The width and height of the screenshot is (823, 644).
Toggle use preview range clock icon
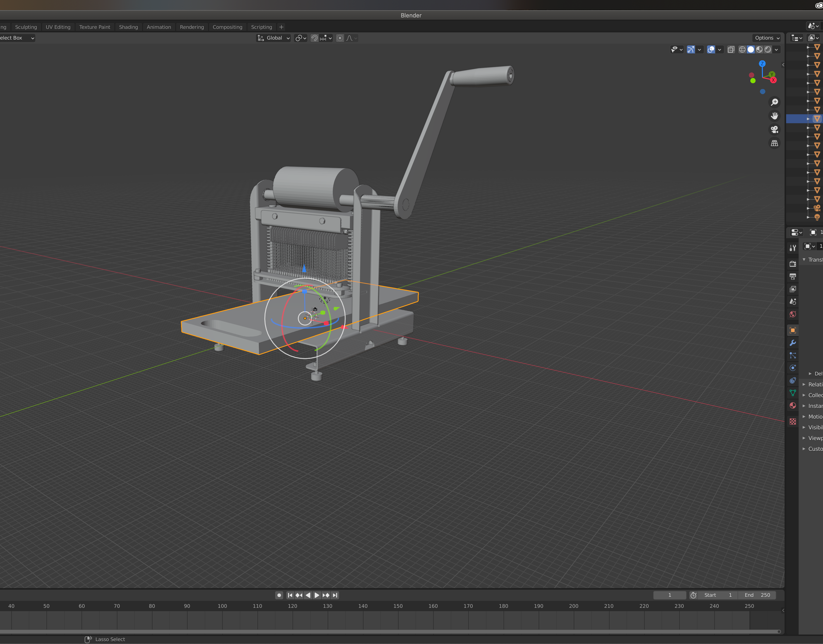tap(693, 595)
